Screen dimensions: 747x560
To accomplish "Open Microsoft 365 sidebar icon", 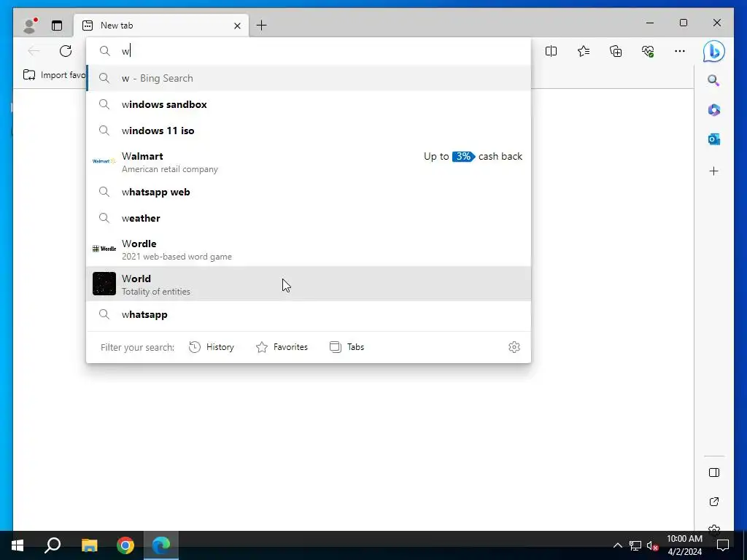I will [713, 110].
